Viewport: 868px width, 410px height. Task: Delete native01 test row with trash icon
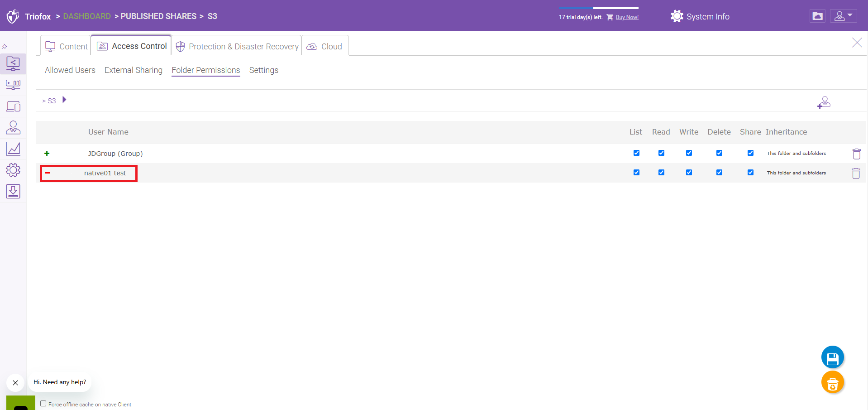[x=856, y=173]
